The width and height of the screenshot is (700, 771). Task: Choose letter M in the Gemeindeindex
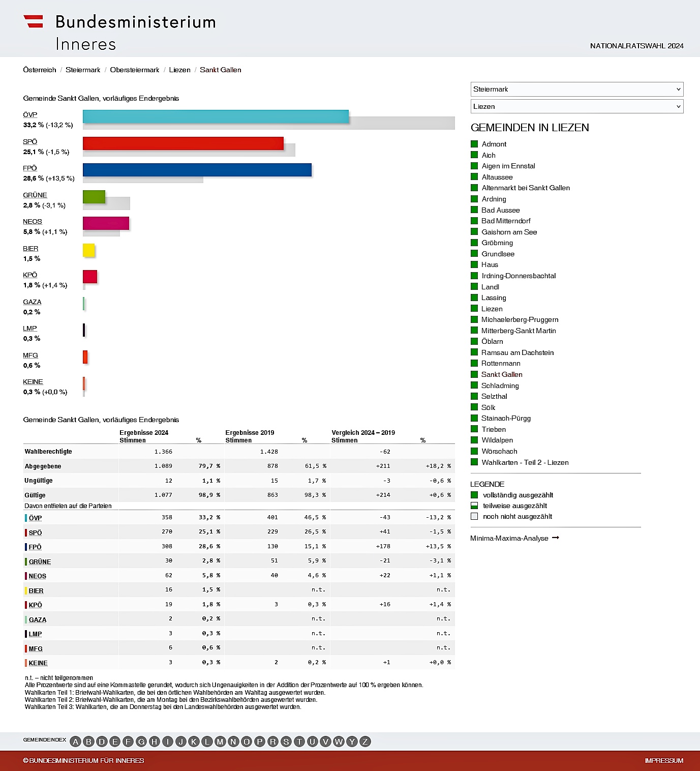(220, 742)
